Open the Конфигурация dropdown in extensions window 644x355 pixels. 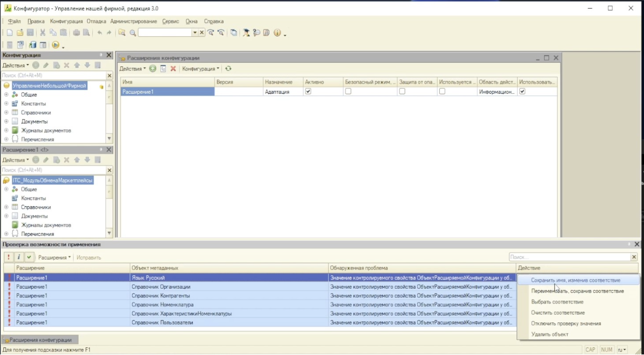[x=201, y=68]
